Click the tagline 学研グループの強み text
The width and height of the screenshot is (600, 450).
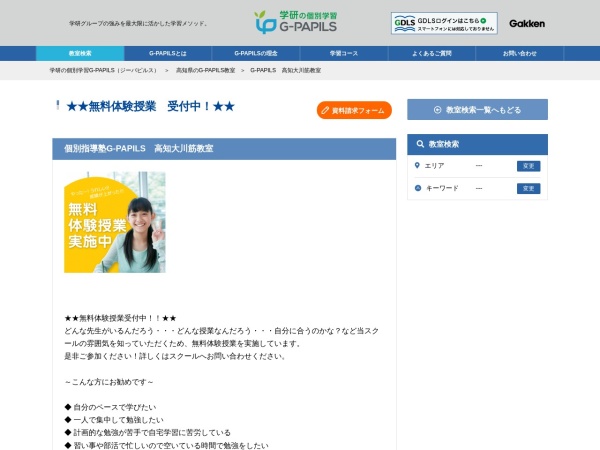138,24
